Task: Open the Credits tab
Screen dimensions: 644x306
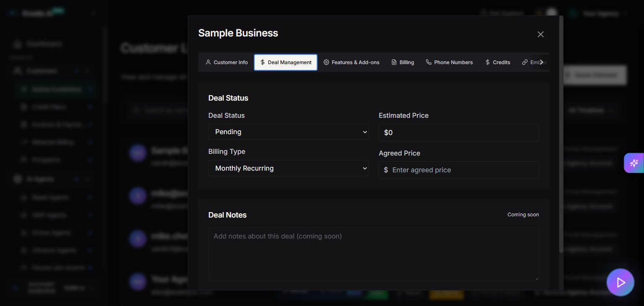Action: pyautogui.click(x=497, y=62)
